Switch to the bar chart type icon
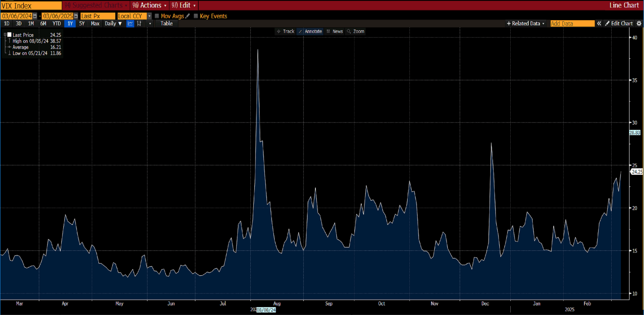 click(139, 24)
